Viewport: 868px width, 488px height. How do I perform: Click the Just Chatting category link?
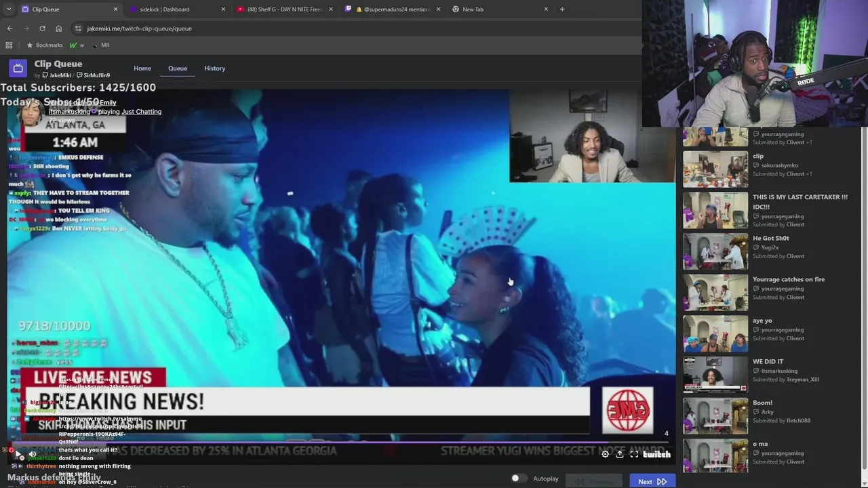coord(142,111)
